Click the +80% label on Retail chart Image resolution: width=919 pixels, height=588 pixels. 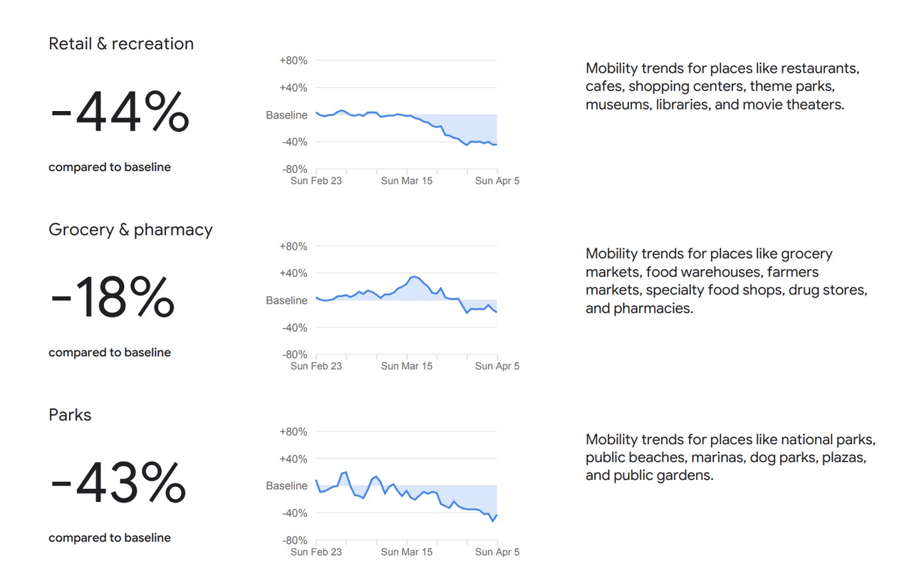(294, 61)
